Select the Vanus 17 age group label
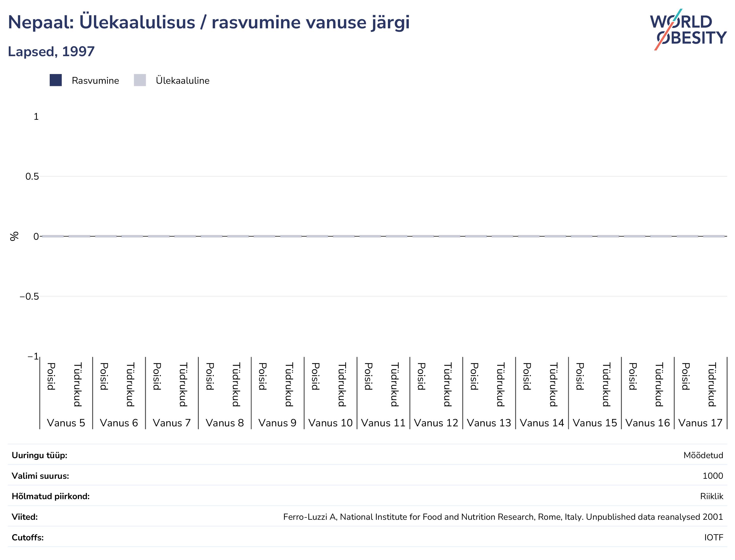 700,423
